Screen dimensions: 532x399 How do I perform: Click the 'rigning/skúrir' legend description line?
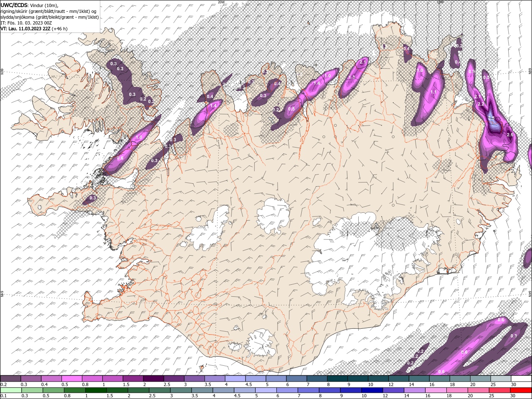click(x=49, y=11)
